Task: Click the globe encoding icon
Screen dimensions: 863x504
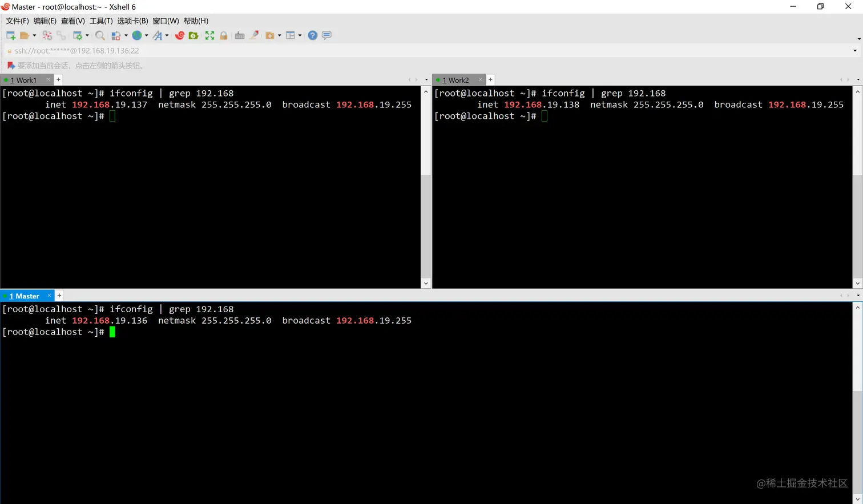Action: pos(137,35)
